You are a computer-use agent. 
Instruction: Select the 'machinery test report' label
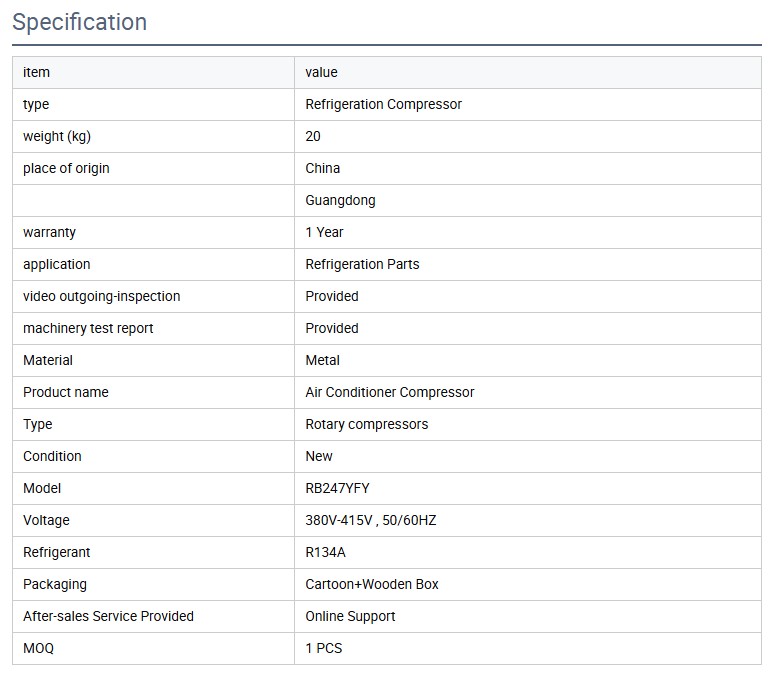click(88, 328)
